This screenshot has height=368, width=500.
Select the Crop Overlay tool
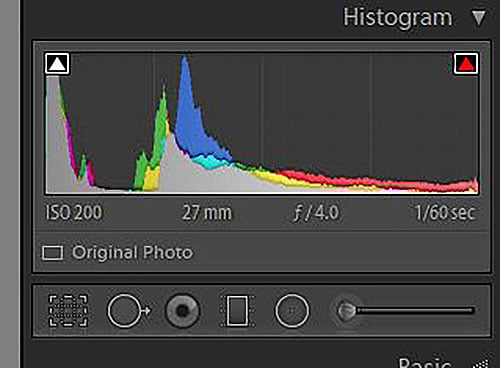[x=68, y=311]
